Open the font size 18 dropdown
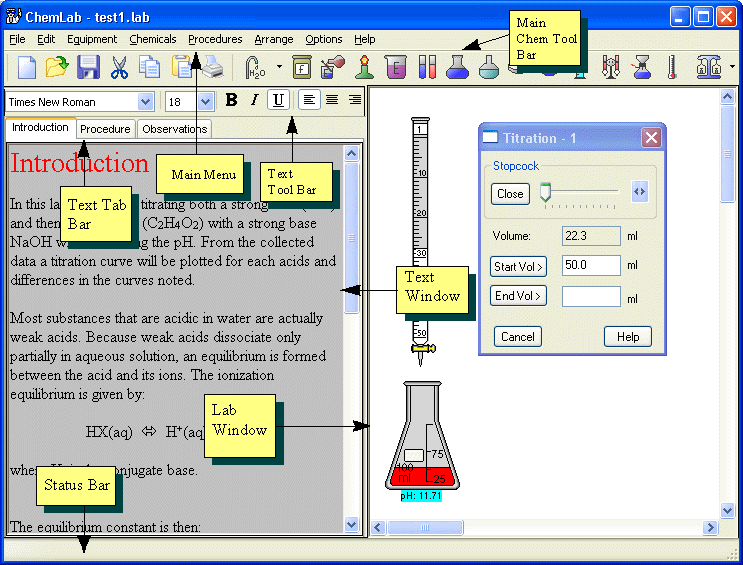743x565 pixels. pos(205,101)
